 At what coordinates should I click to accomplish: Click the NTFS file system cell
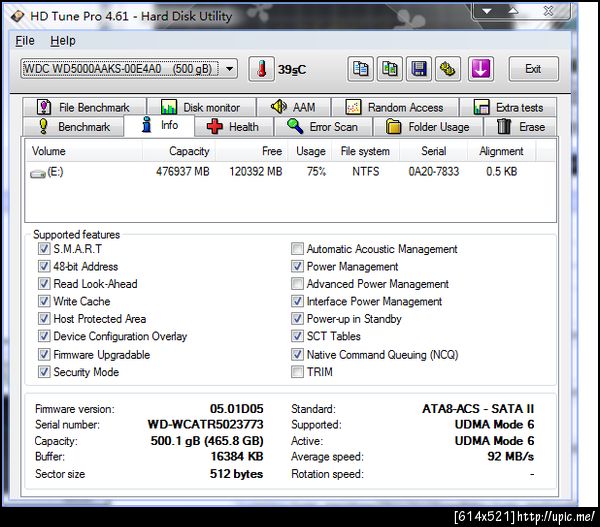pos(365,171)
